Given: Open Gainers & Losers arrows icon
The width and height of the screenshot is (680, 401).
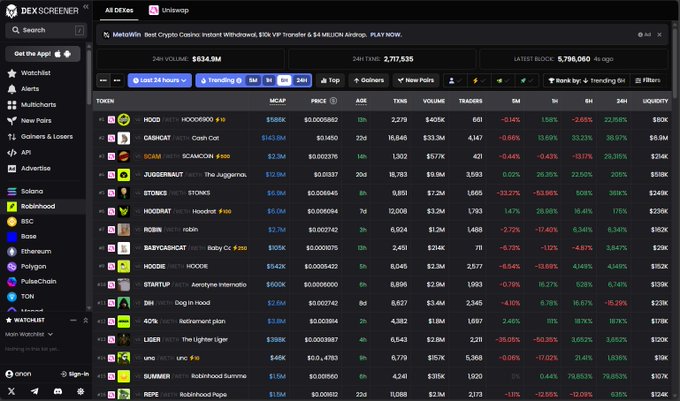Looking at the screenshot, I should 12,137.
